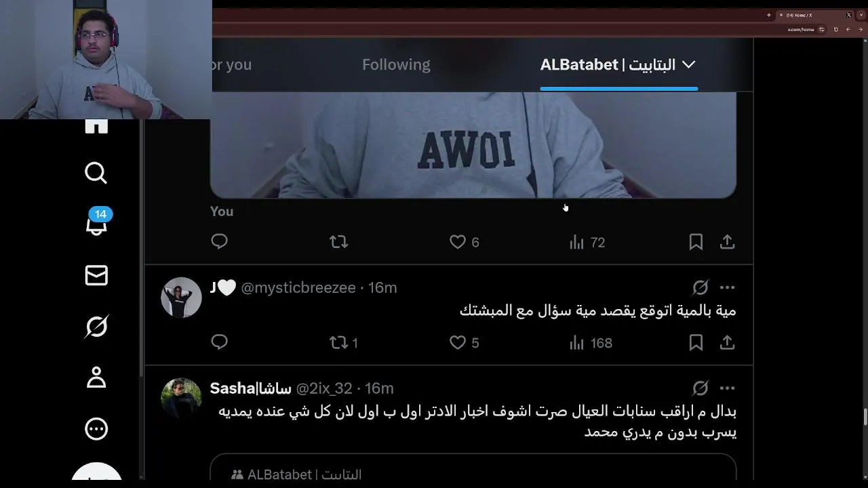The height and width of the screenshot is (488, 868).
Task: Expand the ALBatabet tab chevron
Action: pos(688,65)
